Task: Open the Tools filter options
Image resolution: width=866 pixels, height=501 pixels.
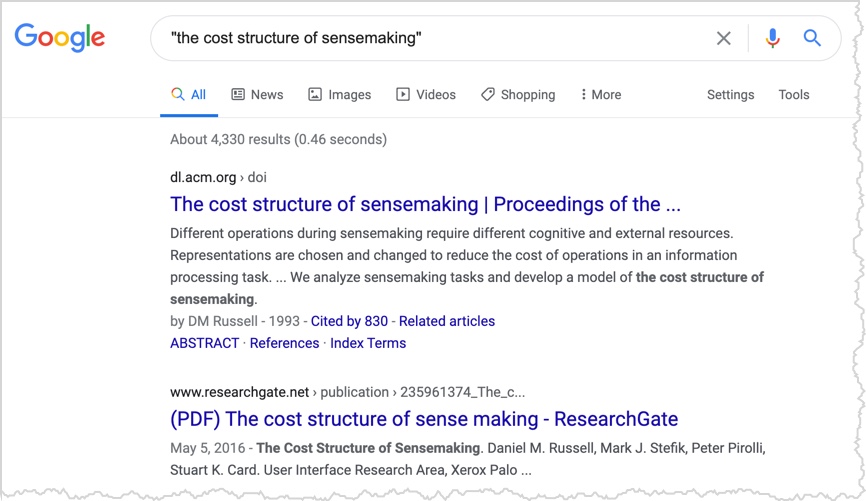Action: click(x=794, y=94)
